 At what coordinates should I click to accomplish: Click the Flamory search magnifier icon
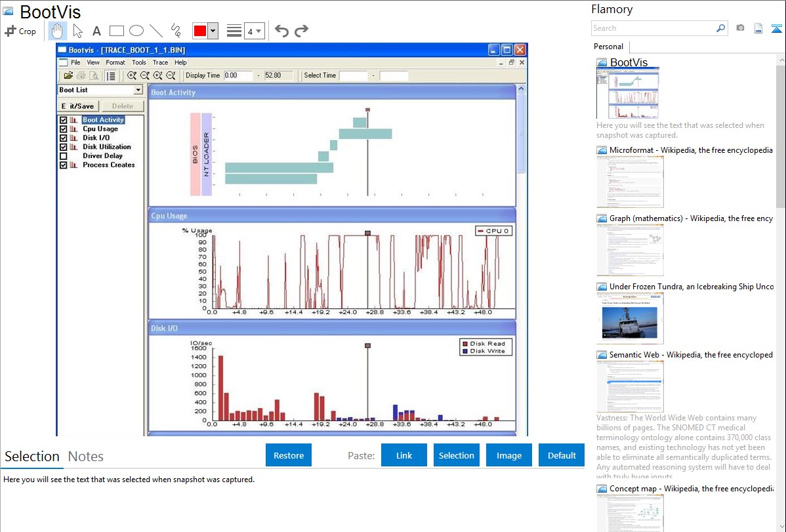(x=720, y=28)
